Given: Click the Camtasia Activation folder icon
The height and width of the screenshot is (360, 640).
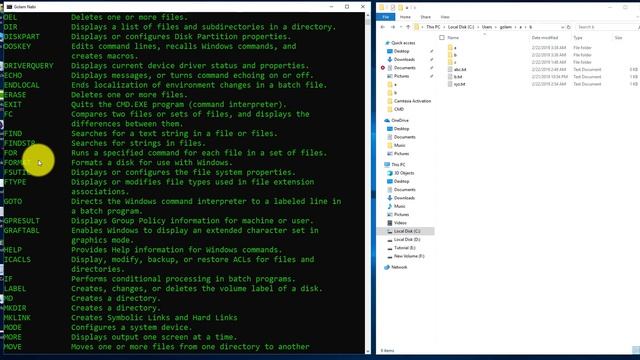Looking at the screenshot, I should (390, 101).
